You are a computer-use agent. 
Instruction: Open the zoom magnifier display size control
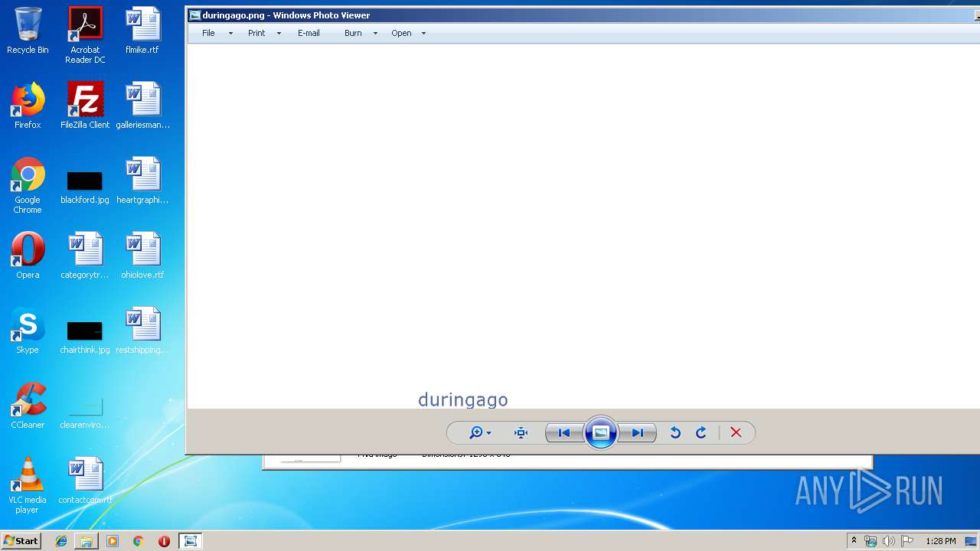pos(480,433)
